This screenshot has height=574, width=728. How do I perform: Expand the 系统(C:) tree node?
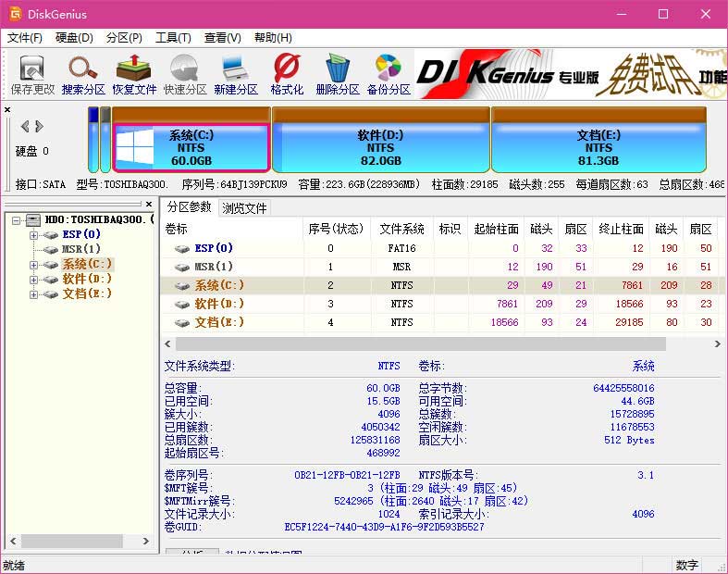pos(33,265)
